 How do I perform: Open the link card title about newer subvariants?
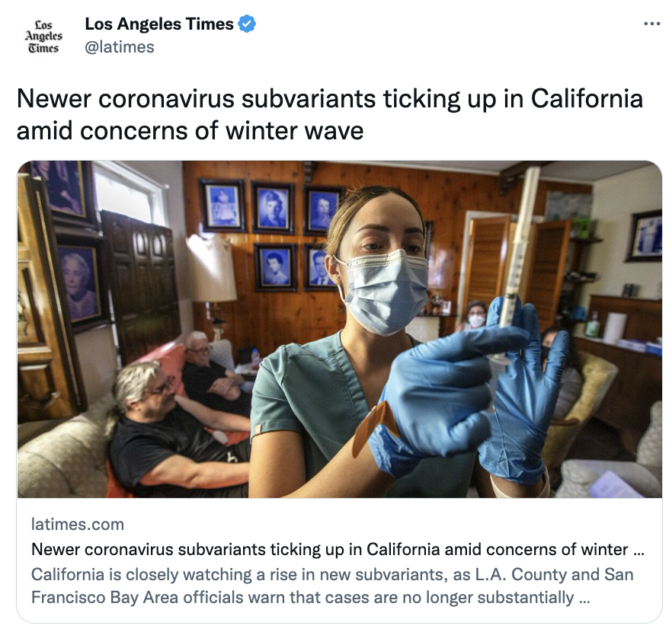pos(338,549)
